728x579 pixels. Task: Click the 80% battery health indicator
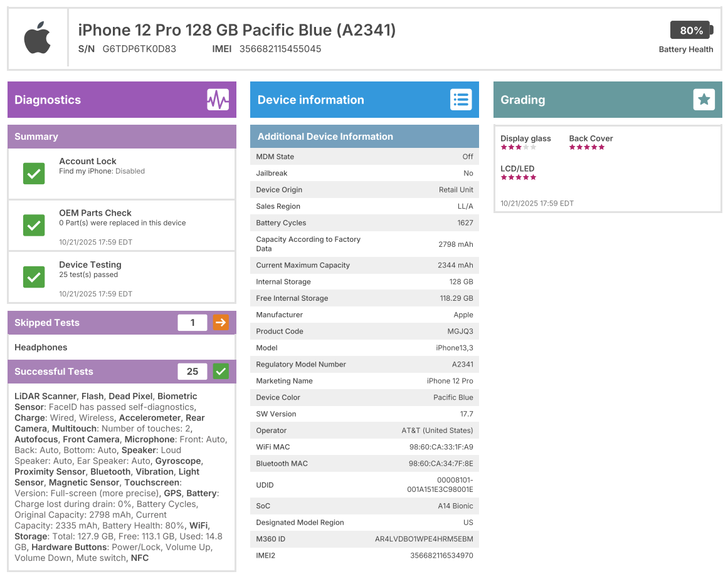click(692, 30)
